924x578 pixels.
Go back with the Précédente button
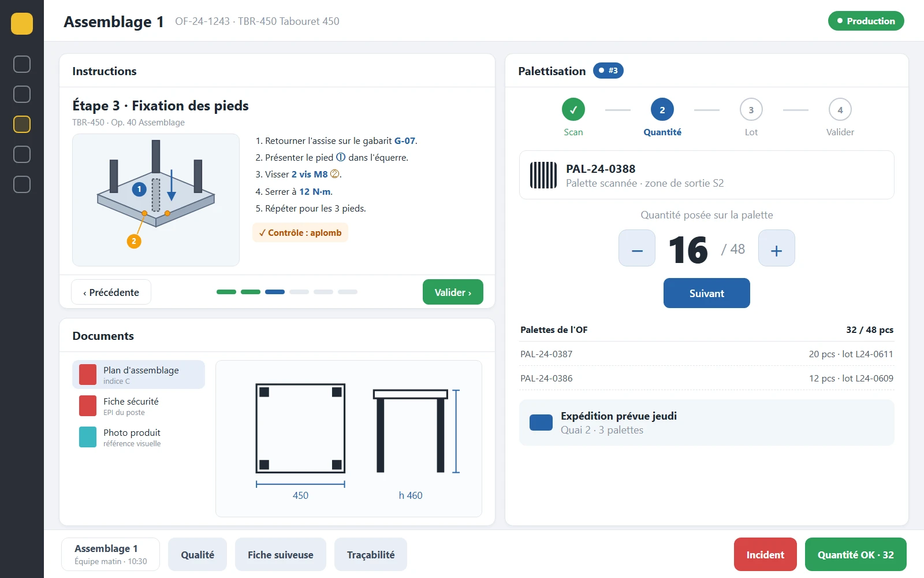coord(111,292)
